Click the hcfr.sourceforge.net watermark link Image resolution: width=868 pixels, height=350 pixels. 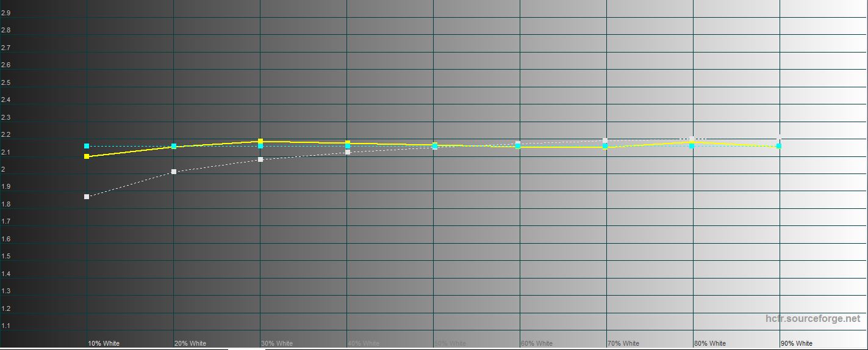tap(812, 318)
